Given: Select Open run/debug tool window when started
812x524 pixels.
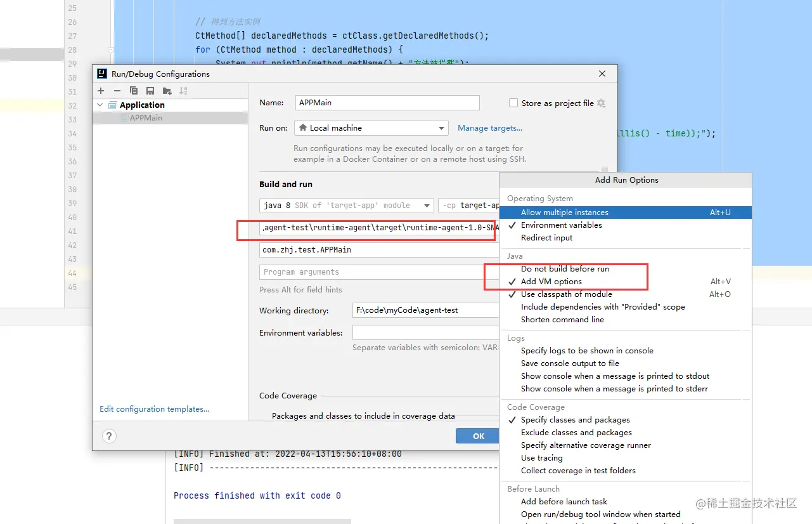Looking at the screenshot, I should pos(626,514).
